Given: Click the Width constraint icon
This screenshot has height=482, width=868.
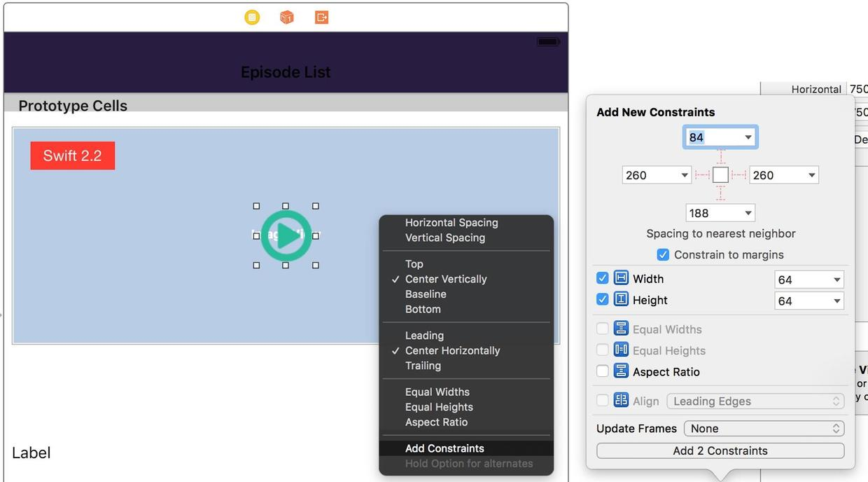Looking at the screenshot, I should pyautogui.click(x=621, y=278).
